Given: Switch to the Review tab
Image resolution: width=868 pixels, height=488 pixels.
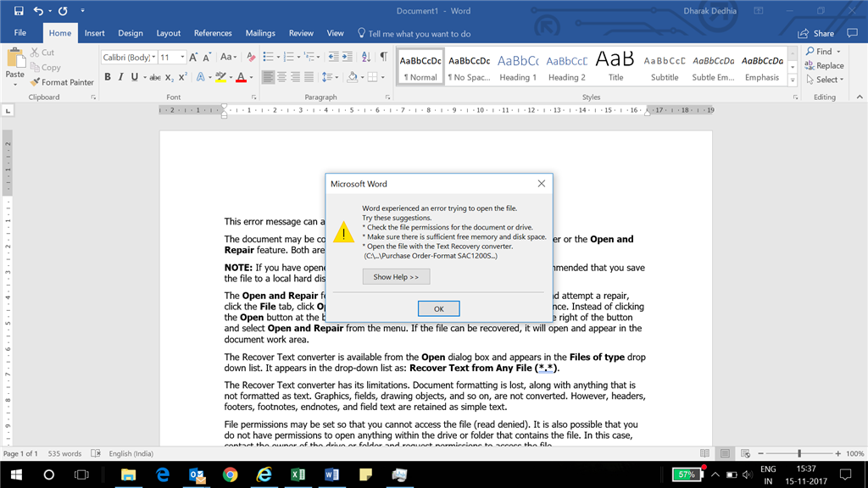Looking at the screenshot, I should click(301, 33).
